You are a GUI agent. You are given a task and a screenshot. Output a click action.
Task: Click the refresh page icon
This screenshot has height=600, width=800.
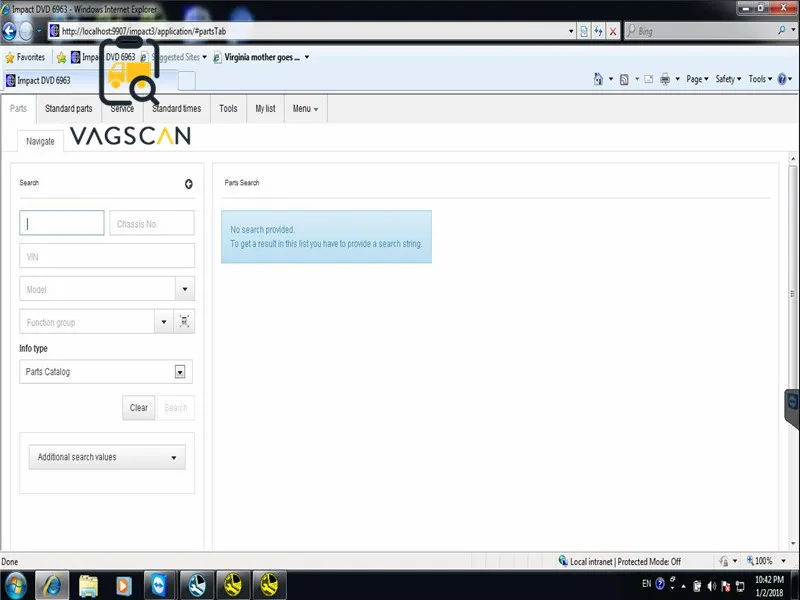(x=598, y=31)
